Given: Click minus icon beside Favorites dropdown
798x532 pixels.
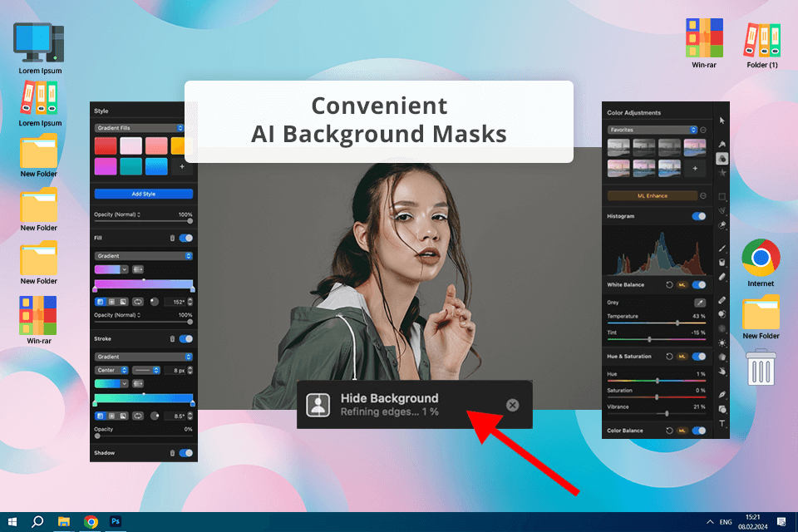Looking at the screenshot, I should coord(703,130).
